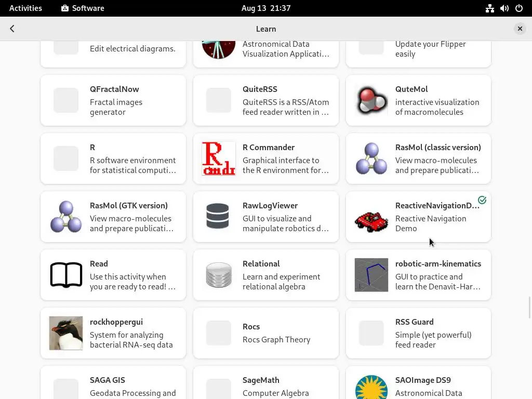Screen dimensions: 532x399
Task: Open the Read activity title
Action: [99, 263]
